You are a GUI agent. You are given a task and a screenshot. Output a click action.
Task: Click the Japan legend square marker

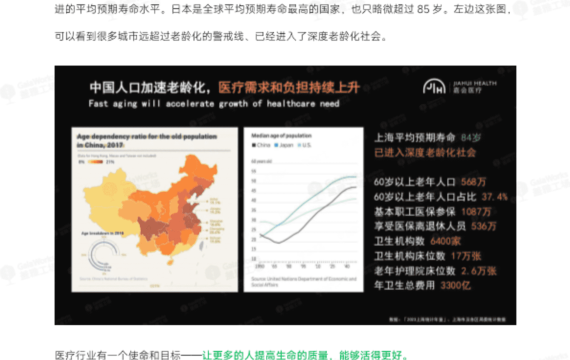point(276,145)
